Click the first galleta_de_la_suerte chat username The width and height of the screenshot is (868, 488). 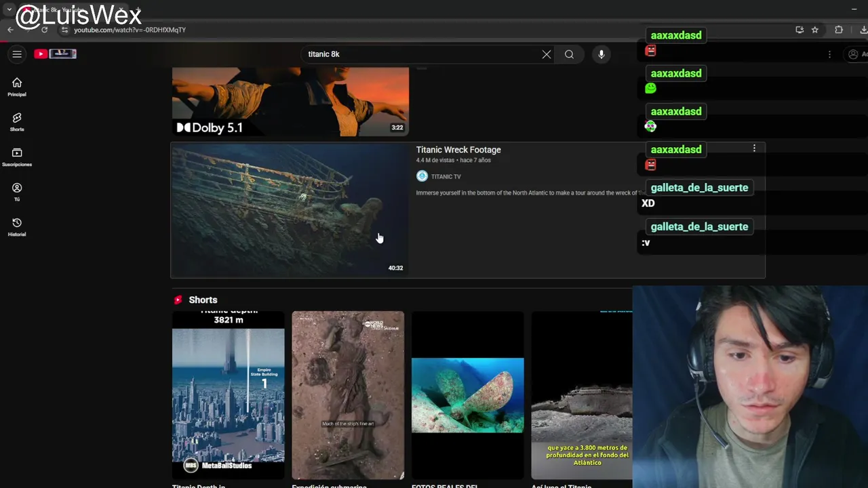699,188
